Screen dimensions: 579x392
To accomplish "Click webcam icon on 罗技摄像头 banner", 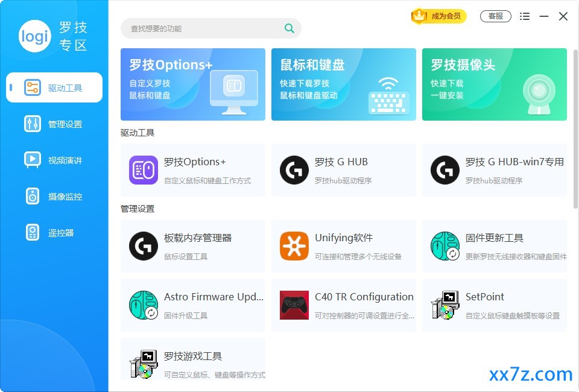I will point(539,95).
